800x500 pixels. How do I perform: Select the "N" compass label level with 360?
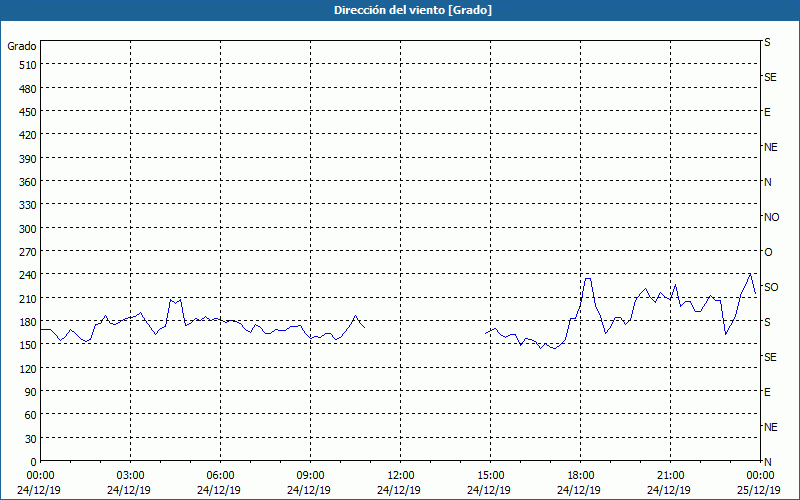click(767, 182)
